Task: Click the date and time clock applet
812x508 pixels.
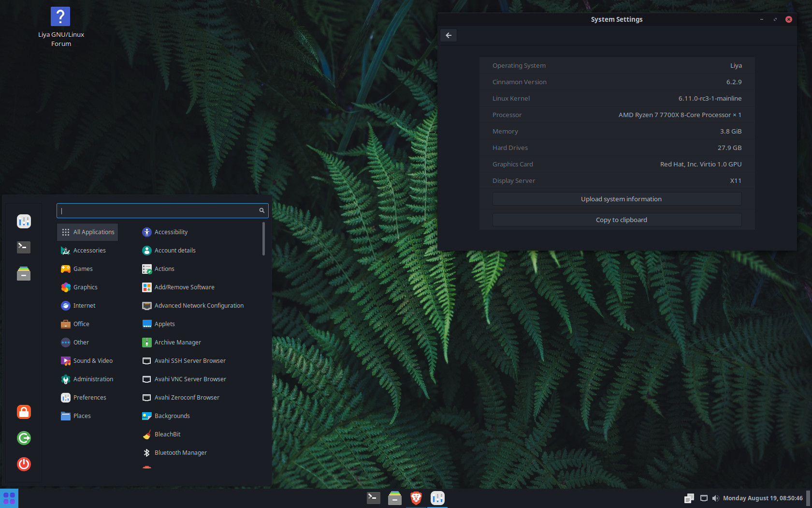Action: (x=763, y=498)
